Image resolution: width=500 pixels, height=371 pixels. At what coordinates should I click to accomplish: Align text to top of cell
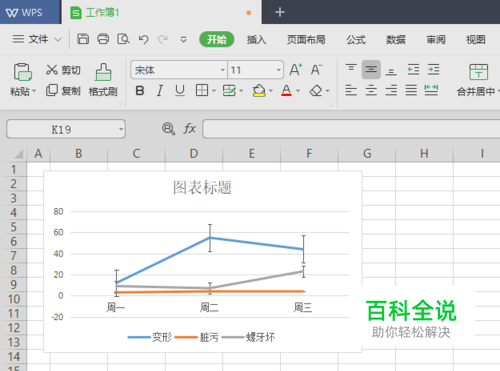(x=351, y=69)
